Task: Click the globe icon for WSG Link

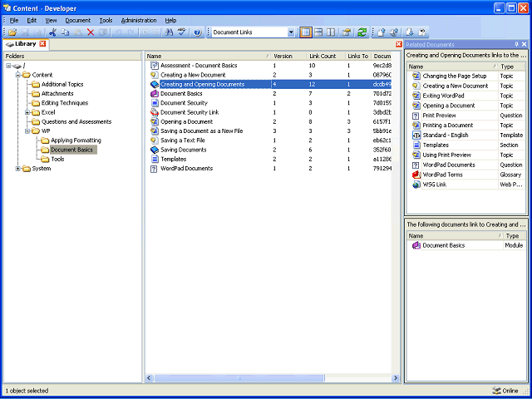Action: (x=416, y=185)
